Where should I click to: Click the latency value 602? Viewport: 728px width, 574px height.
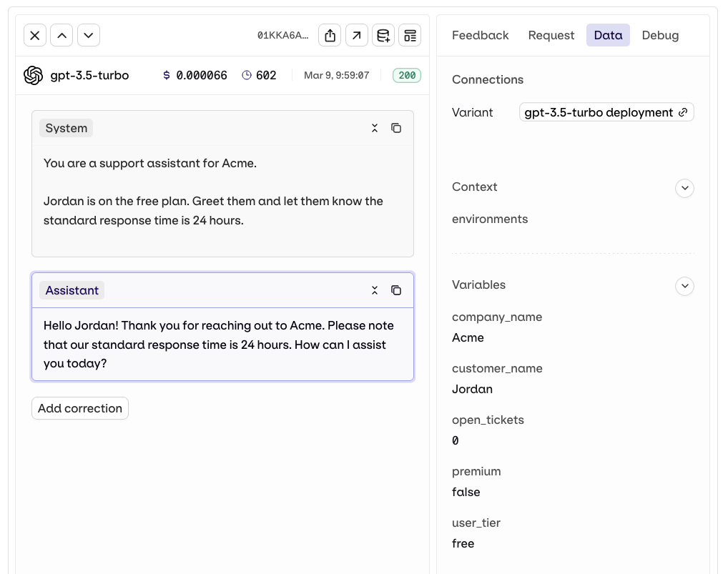266,75
